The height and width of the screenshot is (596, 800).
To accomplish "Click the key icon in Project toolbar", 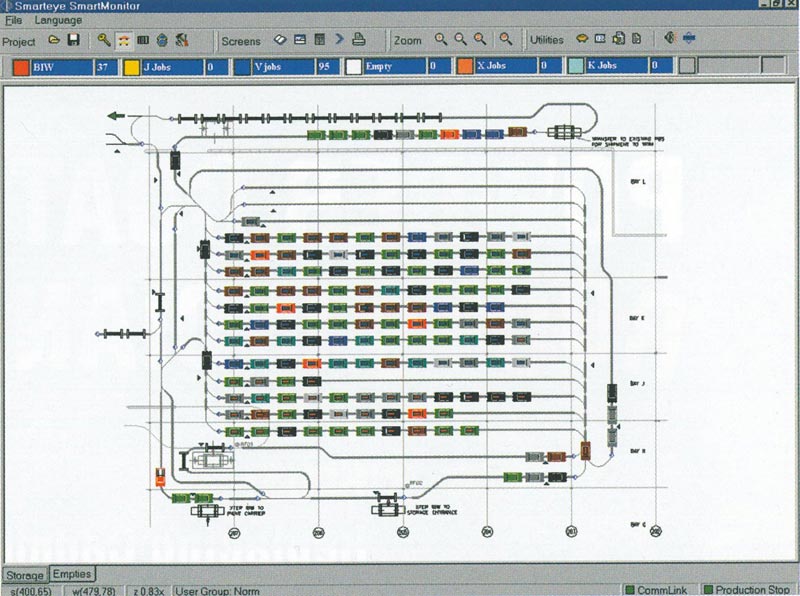I will (104, 40).
